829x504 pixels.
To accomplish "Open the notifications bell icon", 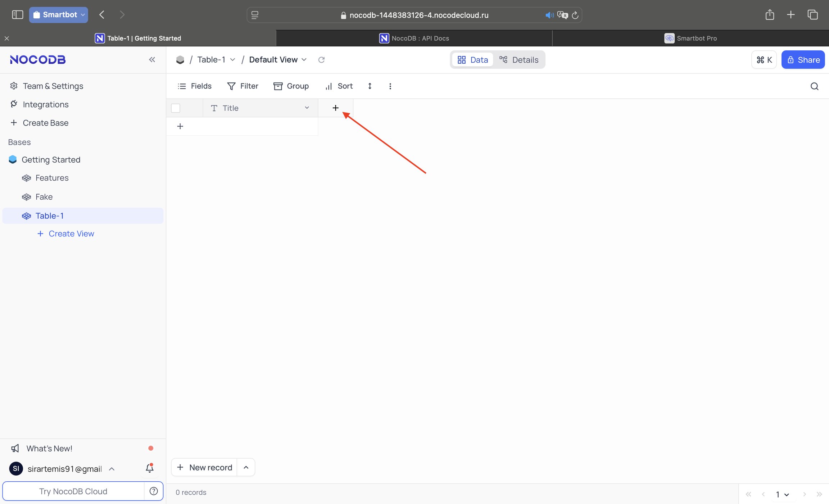I will click(150, 468).
